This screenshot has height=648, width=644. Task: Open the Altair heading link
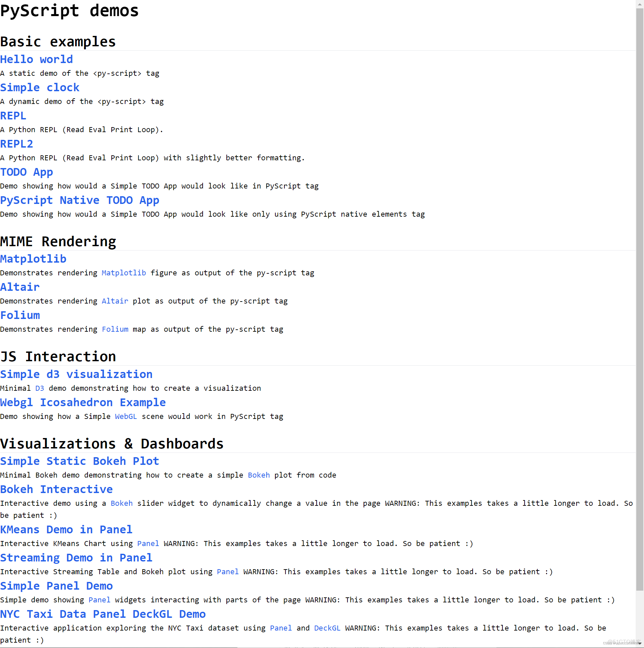coord(20,287)
